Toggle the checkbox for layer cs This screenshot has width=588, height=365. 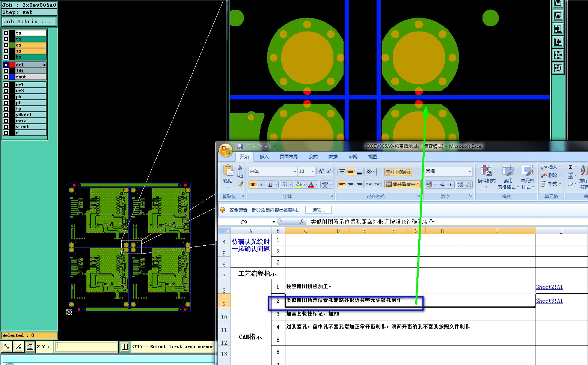point(6,45)
